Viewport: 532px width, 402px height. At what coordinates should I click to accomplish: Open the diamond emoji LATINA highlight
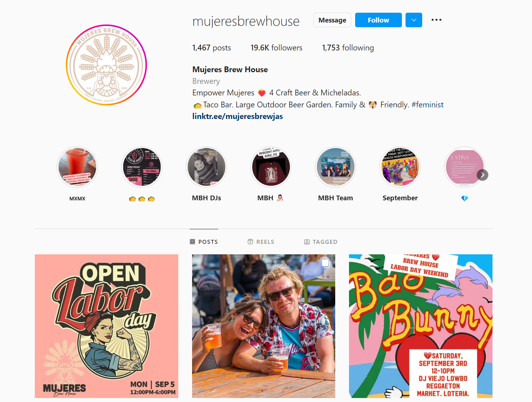point(465,167)
